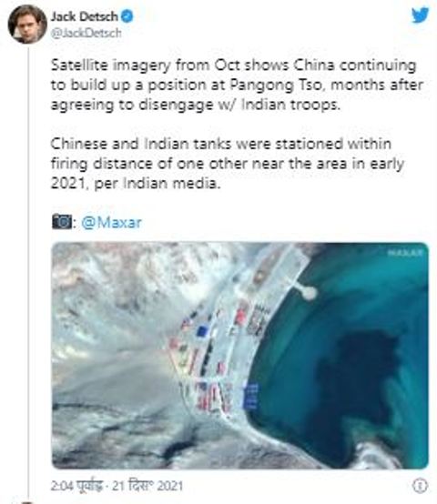The image size is (437, 504).
Task: Open the @JackDetsch handle link
Action: [86, 33]
